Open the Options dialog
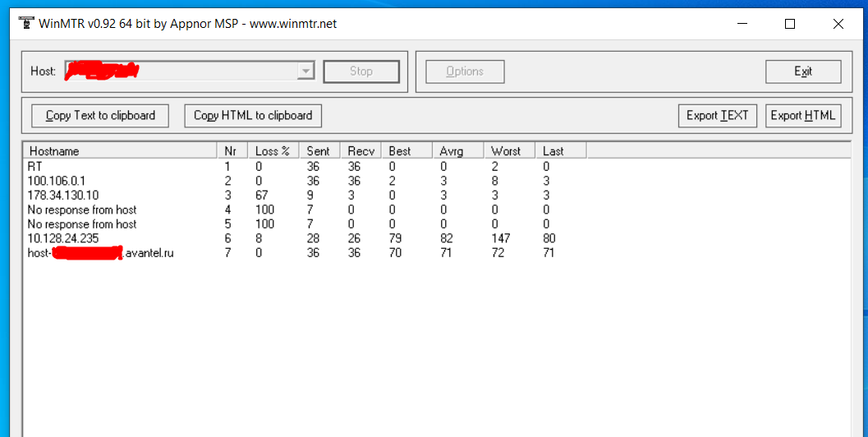Viewport: 868px width, 437px height. (465, 71)
